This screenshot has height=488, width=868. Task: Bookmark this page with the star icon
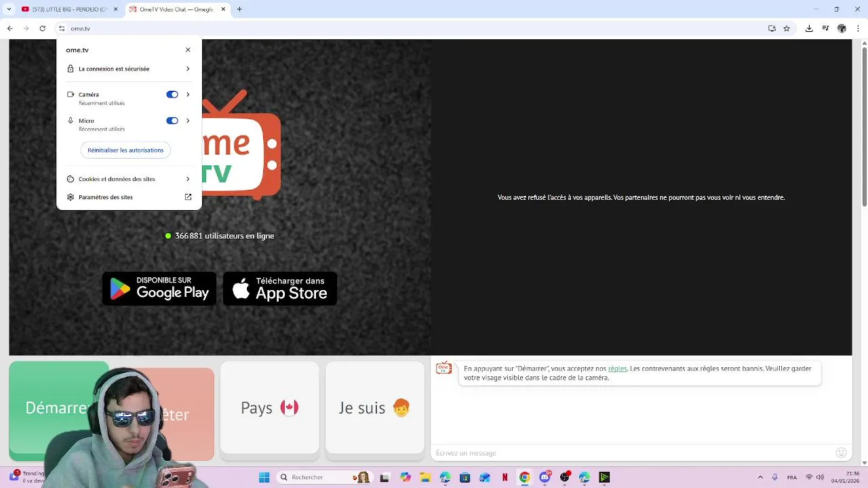point(787,28)
